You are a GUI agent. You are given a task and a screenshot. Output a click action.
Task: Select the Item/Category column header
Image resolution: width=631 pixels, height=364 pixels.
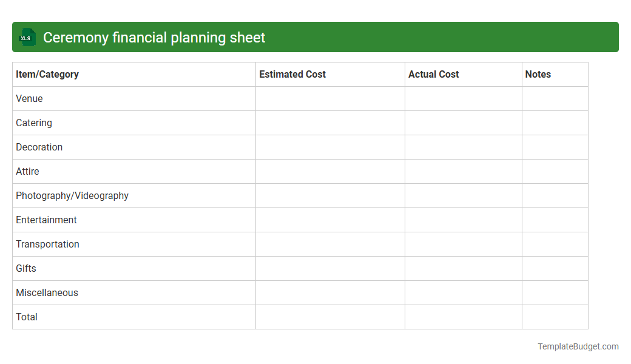tap(47, 74)
